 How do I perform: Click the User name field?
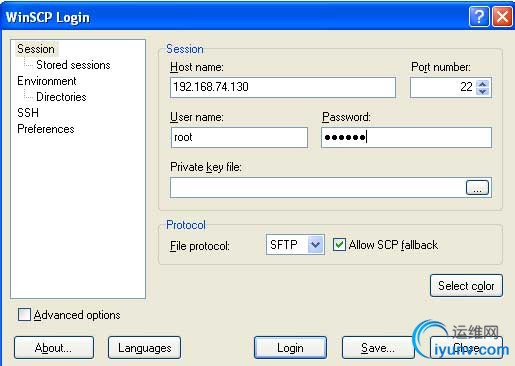pyautogui.click(x=239, y=137)
